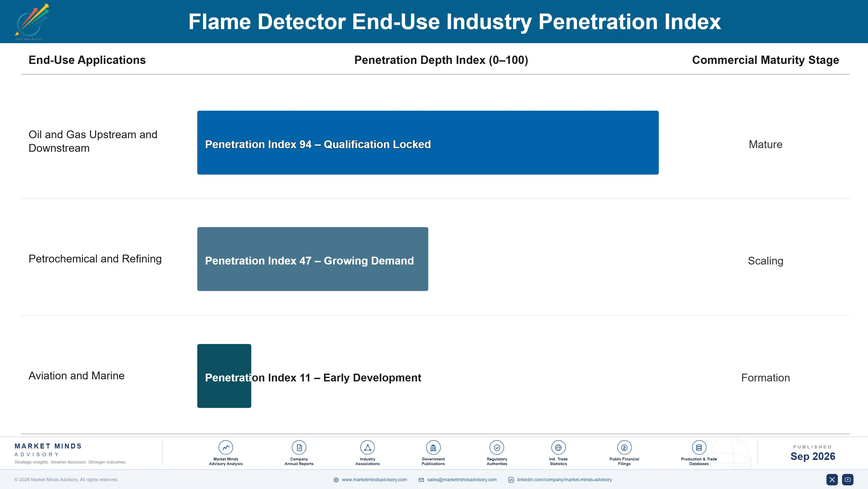Open www.marketmindsadvisory.com link
Image resolution: width=868 pixels, height=489 pixels.
374,480
